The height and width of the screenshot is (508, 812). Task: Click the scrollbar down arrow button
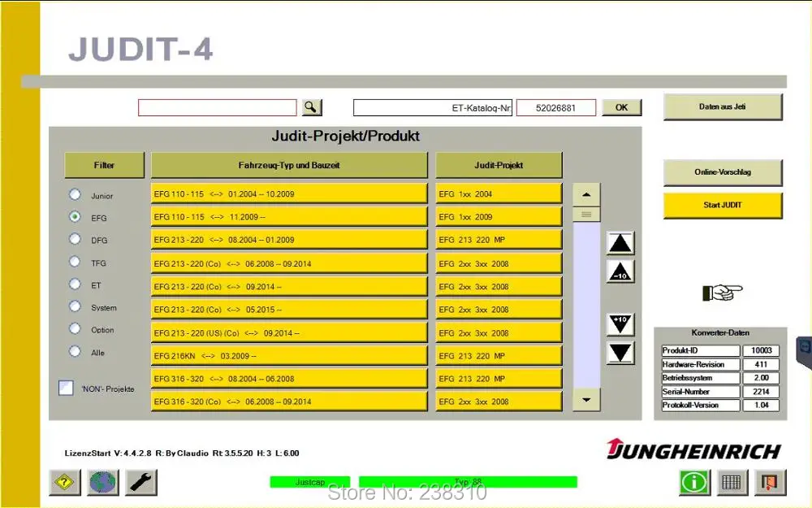pos(586,400)
